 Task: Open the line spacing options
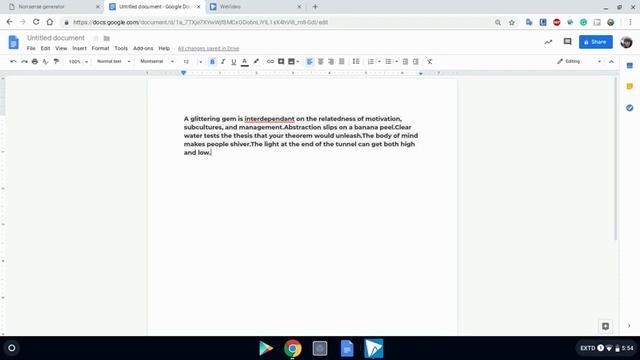[356, 62]
